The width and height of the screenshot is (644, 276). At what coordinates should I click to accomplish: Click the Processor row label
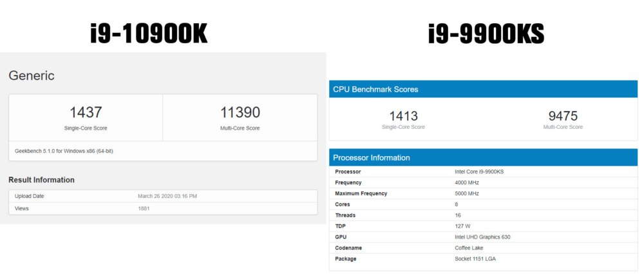coord(348,172)
